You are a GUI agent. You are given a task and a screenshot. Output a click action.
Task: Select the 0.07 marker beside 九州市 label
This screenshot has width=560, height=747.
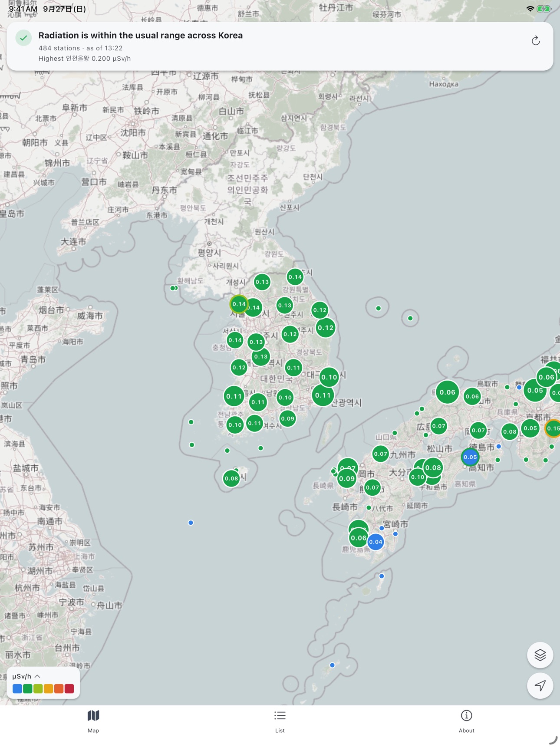coord(381,454)
